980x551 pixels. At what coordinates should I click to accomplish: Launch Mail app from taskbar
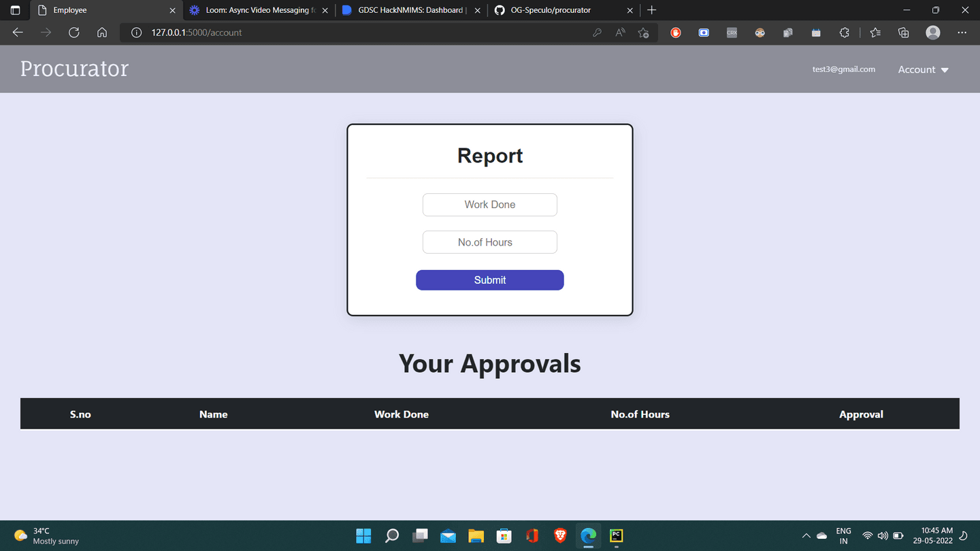[x=448, y=536]
